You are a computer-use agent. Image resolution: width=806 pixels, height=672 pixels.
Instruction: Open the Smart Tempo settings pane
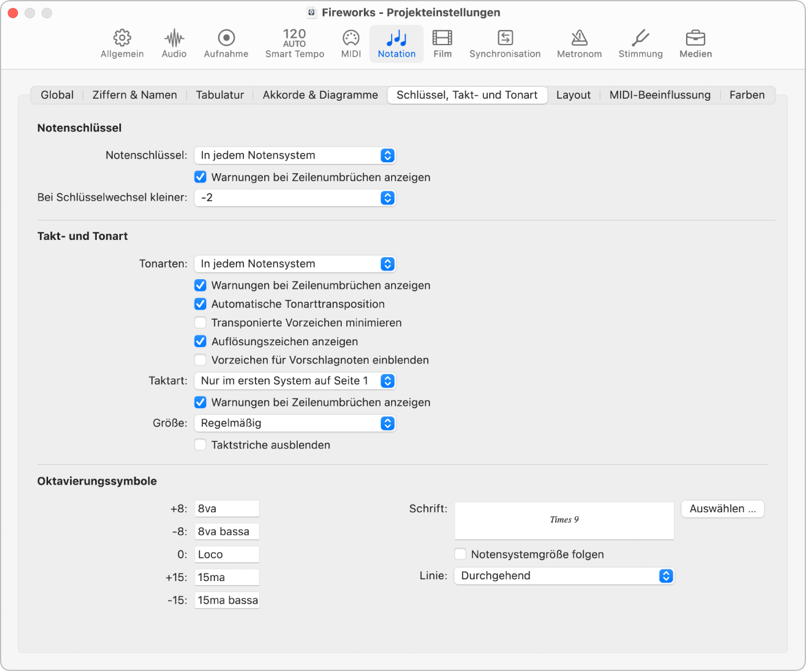coord(294,44)
